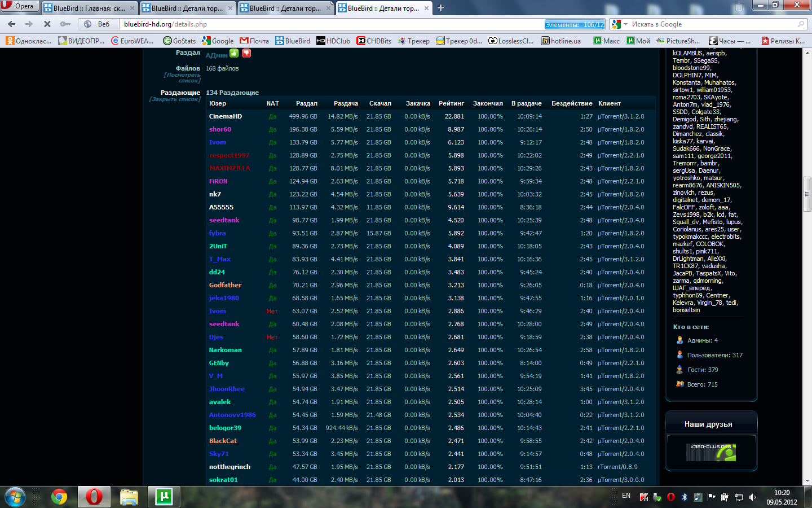812x508 pixels.
Task: Click the Рейтинг column header
Action: coord(451,103)
